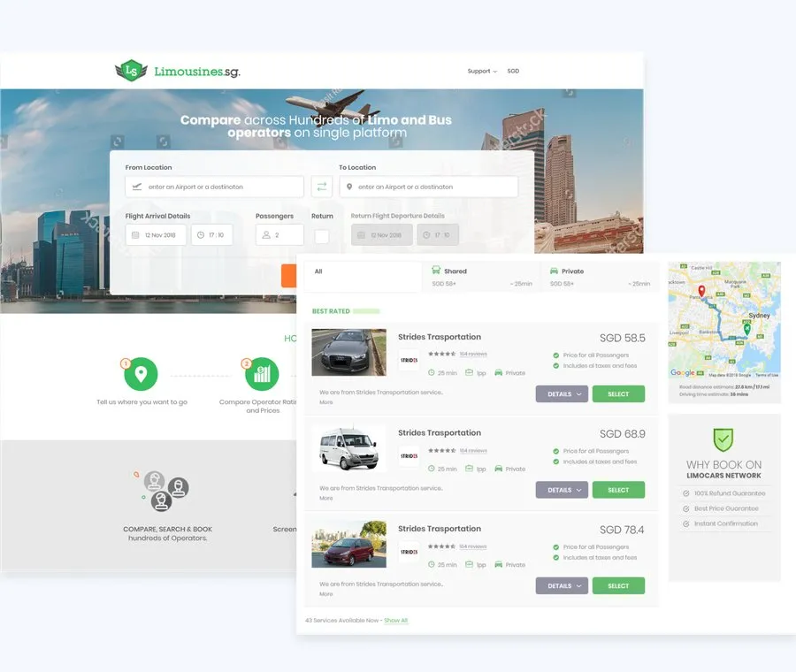796x672 pixels.
Task: Click the red origin marker on the map
Action: pos(701,291)
